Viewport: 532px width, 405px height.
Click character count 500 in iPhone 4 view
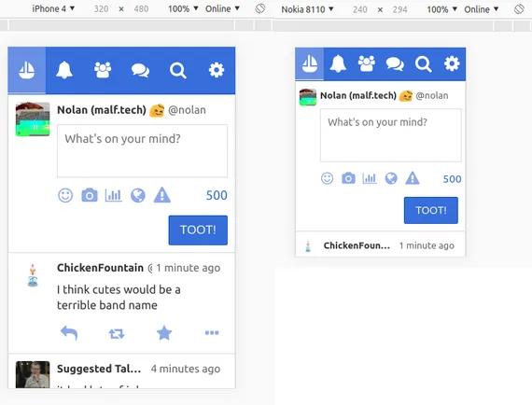217,195
